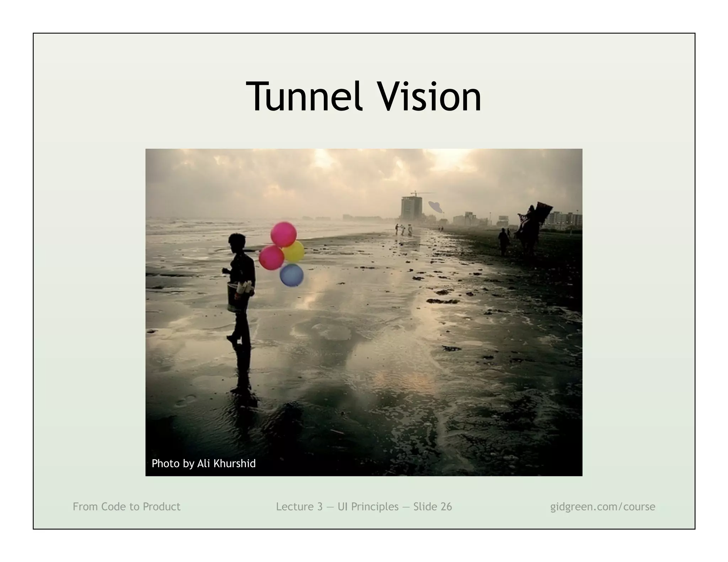This screenshot has width=728, height=562.
Task: Click 'Lecture 3 — UI Principles — Slide 26' footer
Action: coord(364,507)
